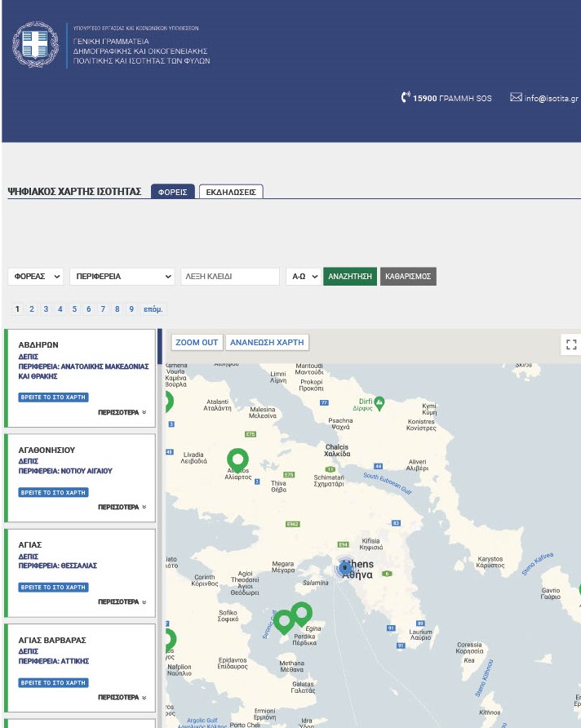Expand ΠΕΡΙΣΣΟΤΕΡΑ for ΑΒΔΗΡΩΝ entry
This screenshot has width=581, height=728.
pos(122,412)
